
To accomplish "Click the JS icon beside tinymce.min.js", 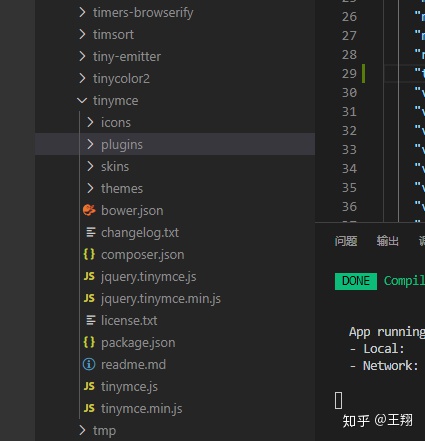I will [x=89, y=408].
